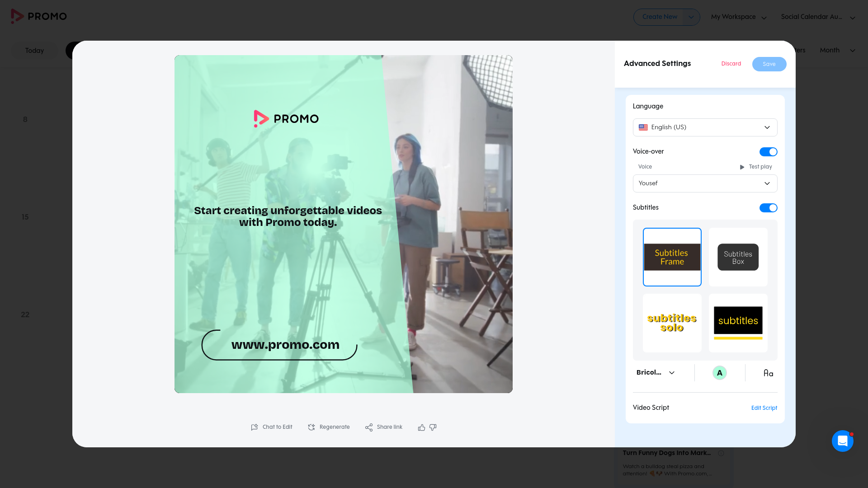Click the Promo logo in the header
Screen dimensions: 868x488
pyautogui.click(x=39, y=16)
